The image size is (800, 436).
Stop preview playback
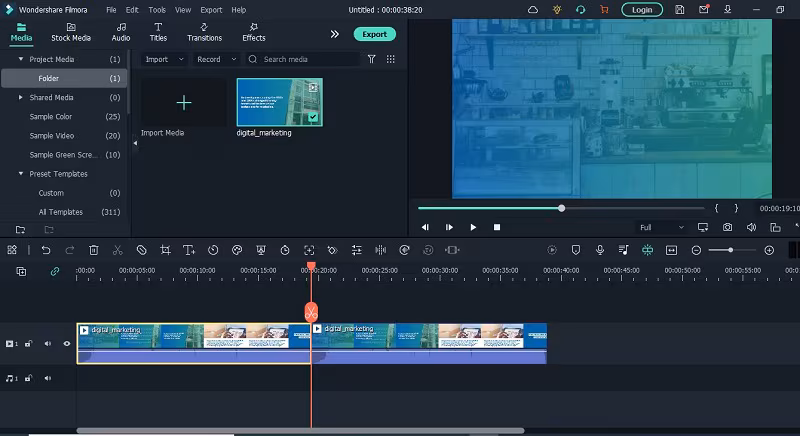pos(497,227)
